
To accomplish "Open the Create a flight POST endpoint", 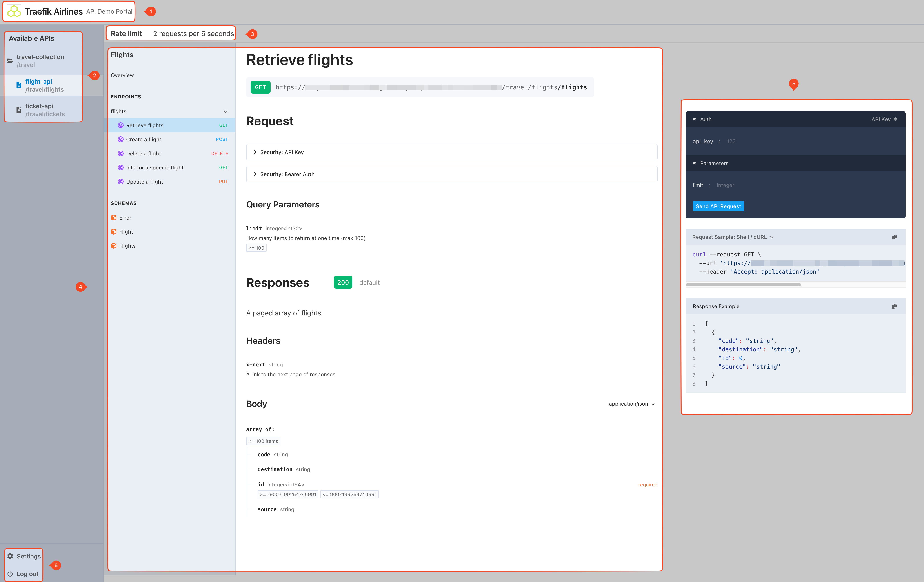I will point(144,139).
